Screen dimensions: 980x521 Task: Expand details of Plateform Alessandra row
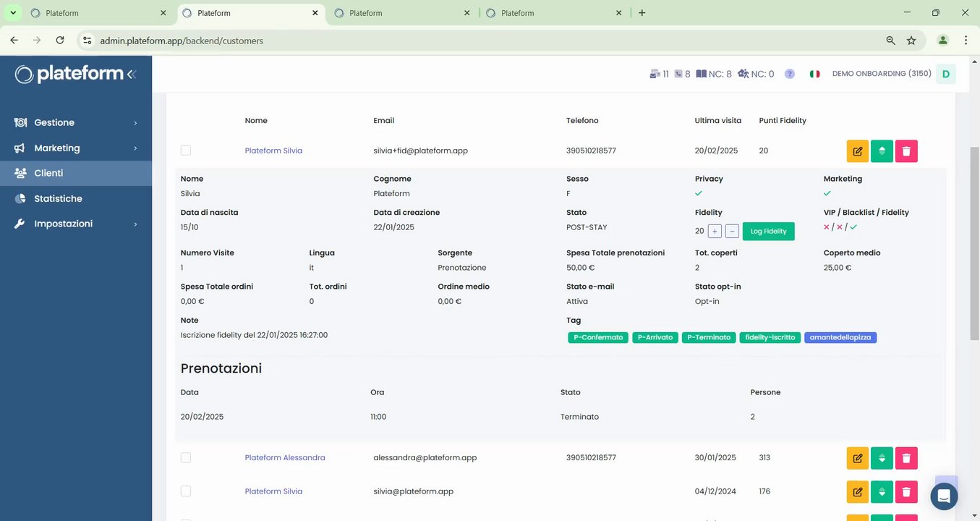[882, 458]
